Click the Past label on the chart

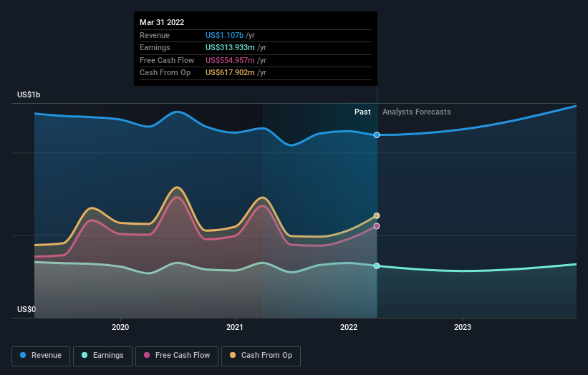click(362, 112)
